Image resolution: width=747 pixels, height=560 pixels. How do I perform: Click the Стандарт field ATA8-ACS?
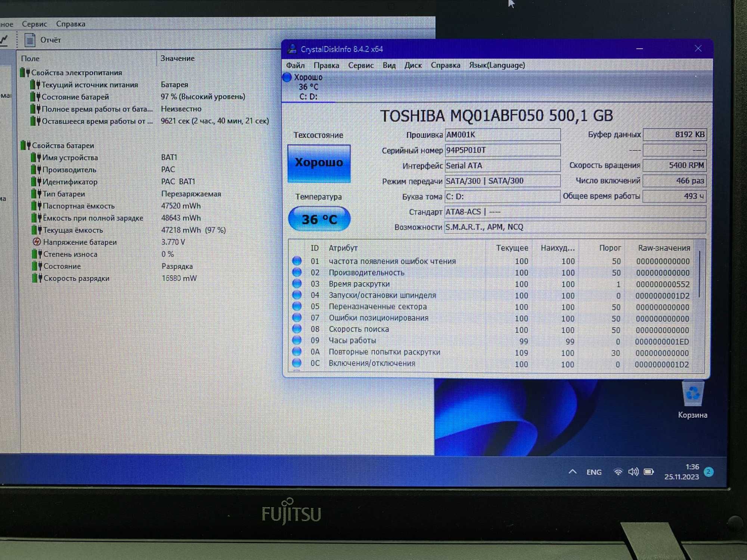[x=575, y=212]
